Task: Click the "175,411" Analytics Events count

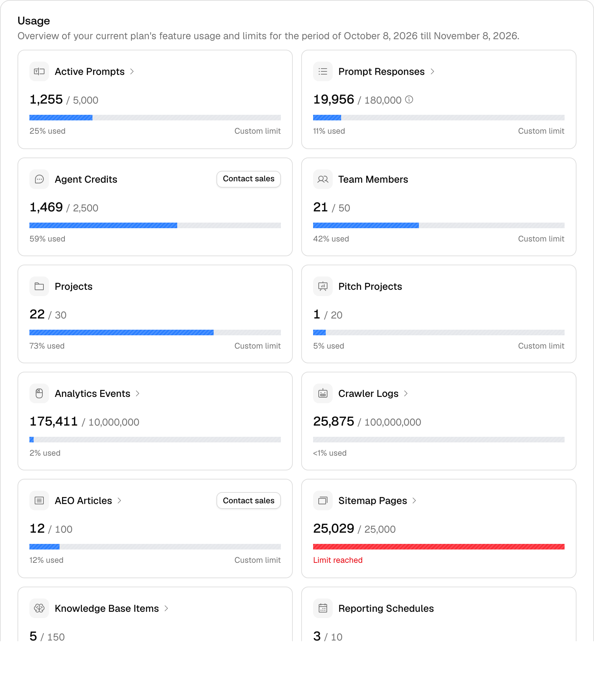Action: pos(54,421)
